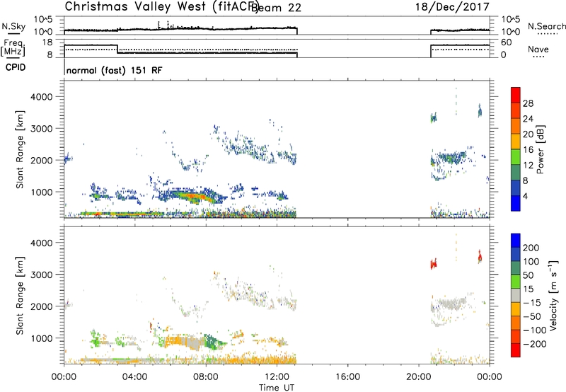Click the "24" Power colorbar value
566x392 pixels.
pyautogui.click(x=528, y=119)
